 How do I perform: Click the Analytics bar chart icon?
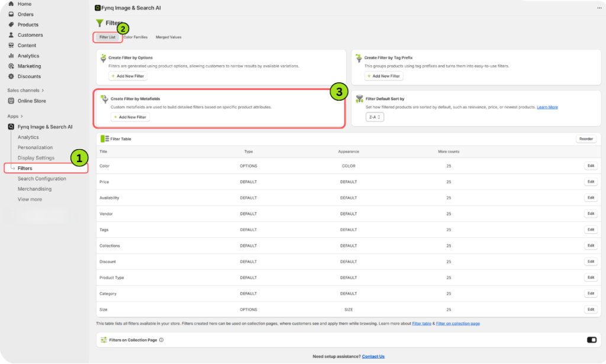pos(11,56)
